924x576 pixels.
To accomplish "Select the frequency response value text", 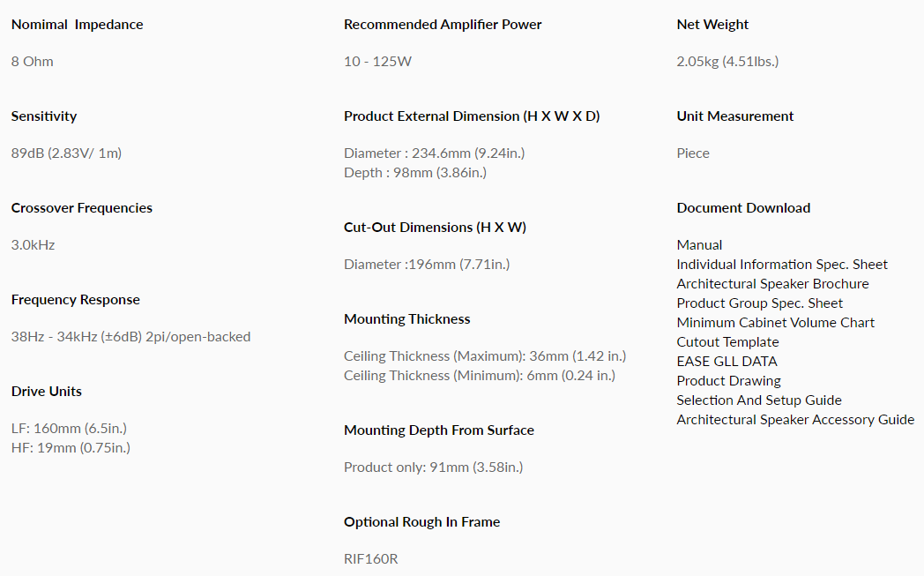I will 130,337.
